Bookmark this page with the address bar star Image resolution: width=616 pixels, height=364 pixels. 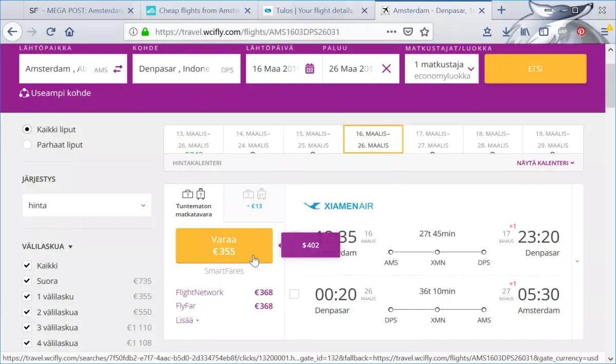tap(424, 32)
